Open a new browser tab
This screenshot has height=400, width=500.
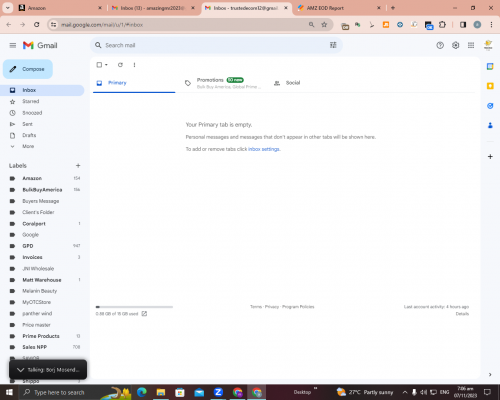click(x=393, y=8)
